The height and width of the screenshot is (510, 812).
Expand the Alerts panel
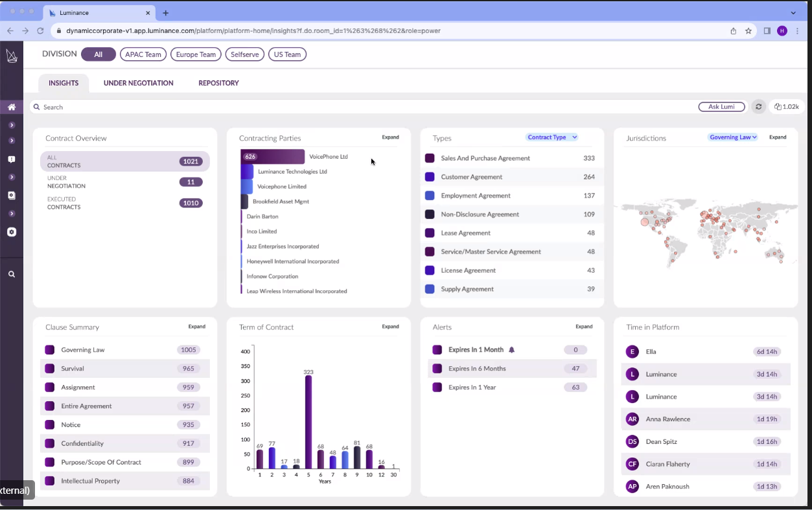pyautogui.click(x=584, y=327)
